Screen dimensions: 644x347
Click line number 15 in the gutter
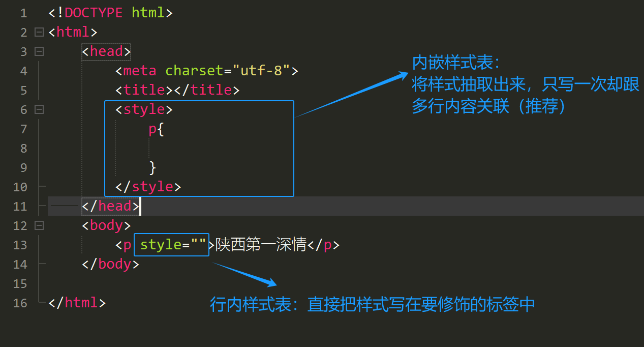pyautogui.click(x=20, y=283)
